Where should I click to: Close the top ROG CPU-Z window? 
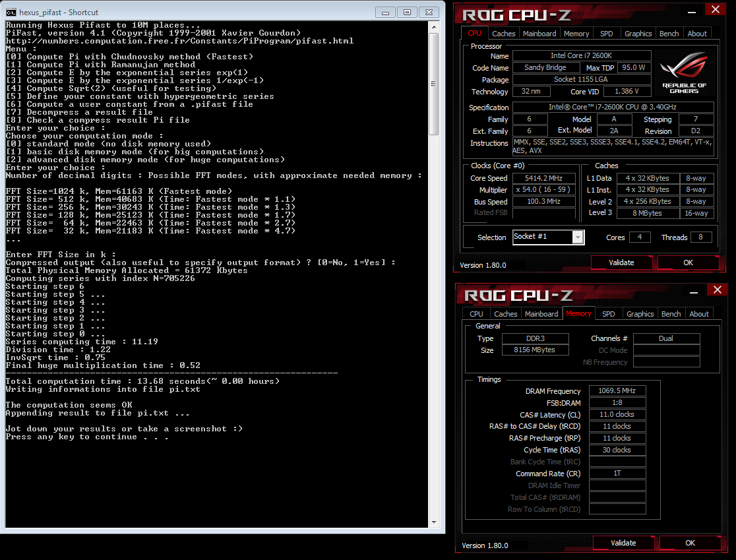716,9
